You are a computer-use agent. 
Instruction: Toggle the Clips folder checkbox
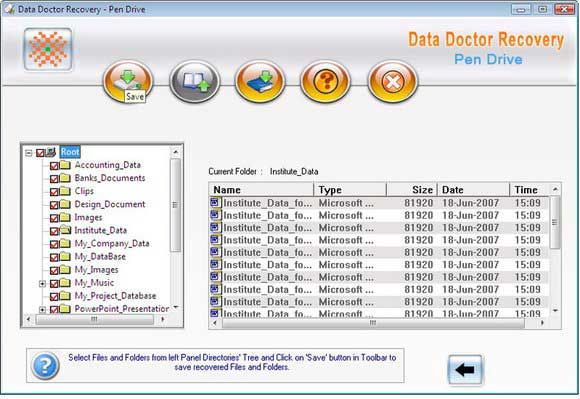pyautogui.click(x=54, y=192)
